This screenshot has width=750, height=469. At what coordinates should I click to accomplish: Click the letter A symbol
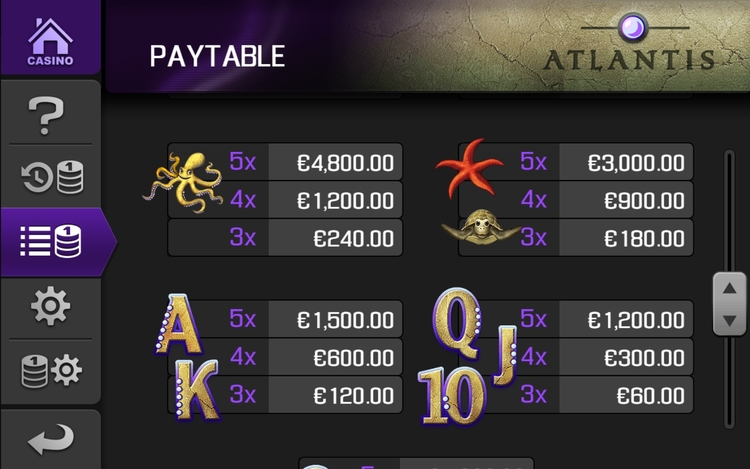click(x=174, y=325)
